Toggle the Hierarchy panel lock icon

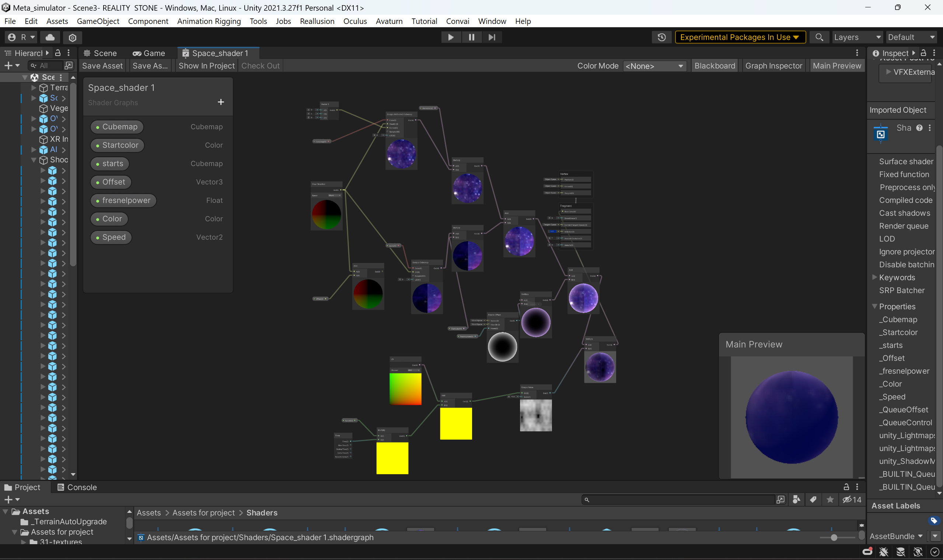click(x=58, y=53)
